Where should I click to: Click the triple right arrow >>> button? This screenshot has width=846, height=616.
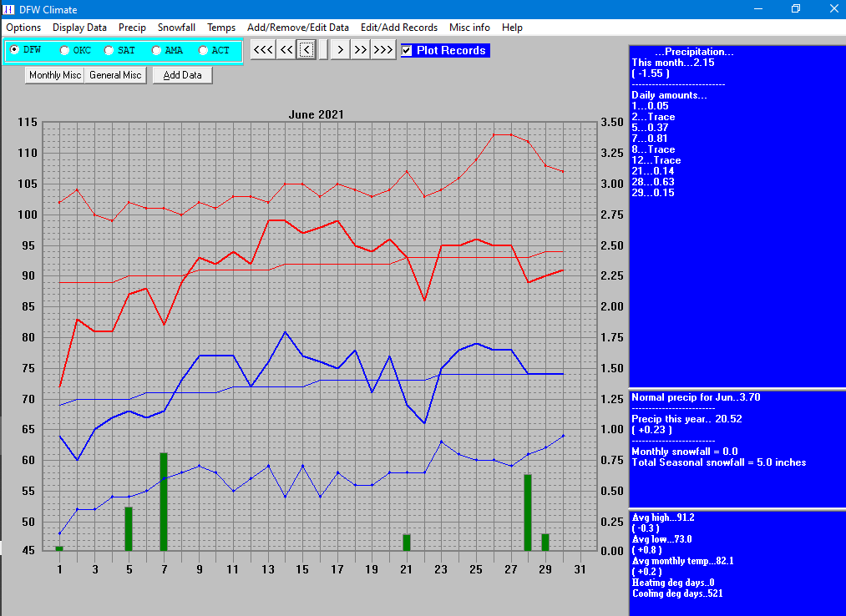383,50
